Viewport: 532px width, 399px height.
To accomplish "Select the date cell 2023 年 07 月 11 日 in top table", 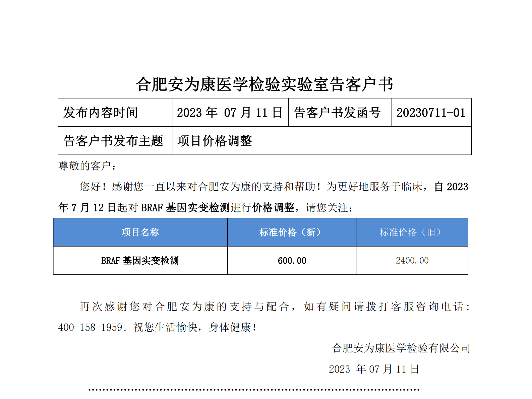I will [230, 113].
